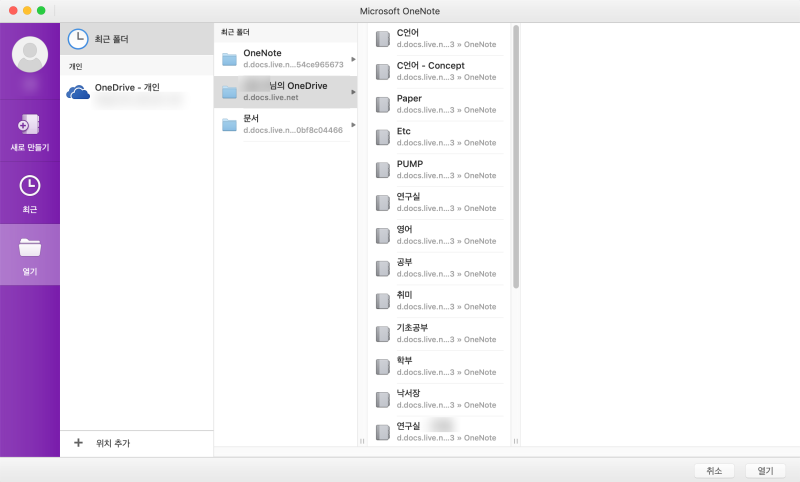Click the plus icon for Add Location
This screenshot has height=482, width=800.
[x=78, y=443]
